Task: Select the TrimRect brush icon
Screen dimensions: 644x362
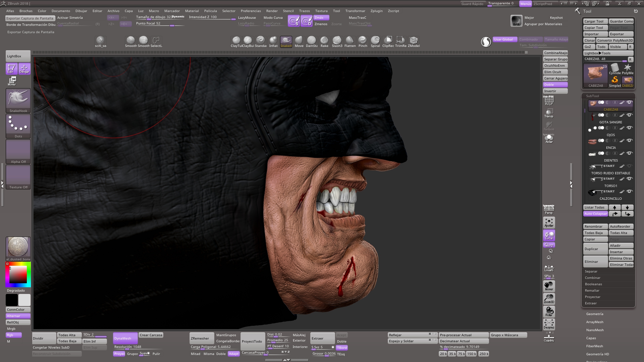Action: [400, 42]
